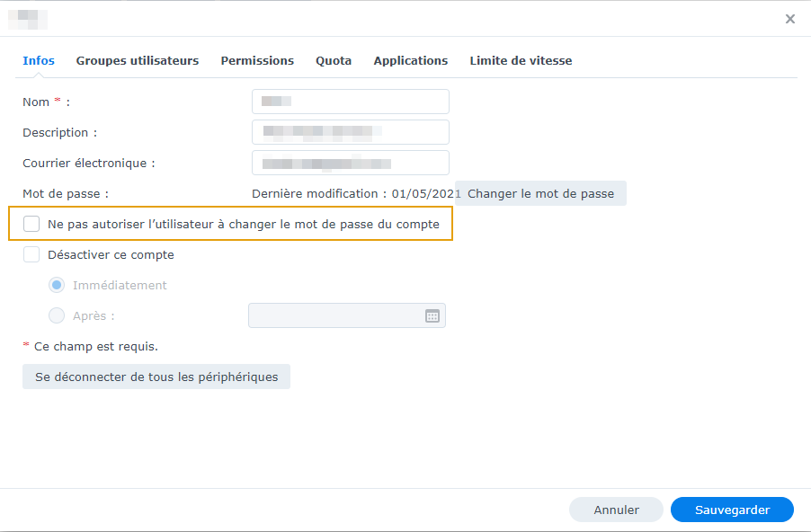The height and width of the screenshot is (532, 811).
Task: Switch to the Infos tab
Action: click(x=39, y=61)
